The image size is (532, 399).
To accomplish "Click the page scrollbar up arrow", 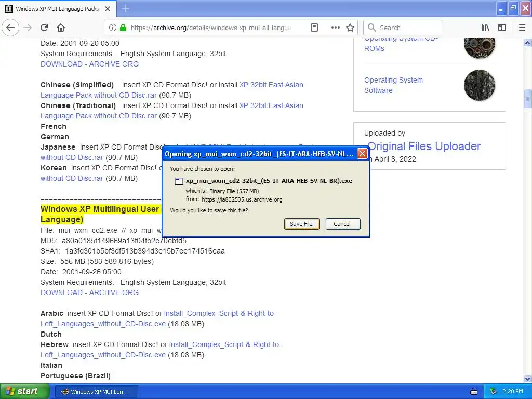I will pyautogui.click(x=527, y=43).
